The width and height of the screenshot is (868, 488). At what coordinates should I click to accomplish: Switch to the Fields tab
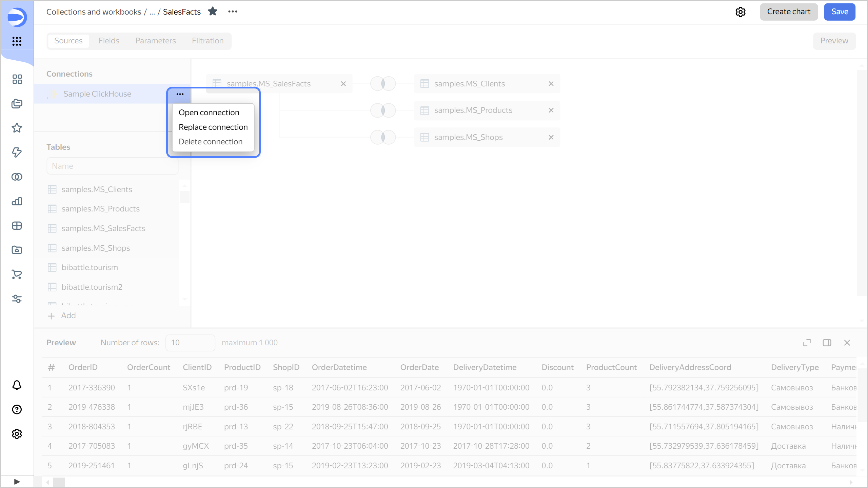point(109,41)
